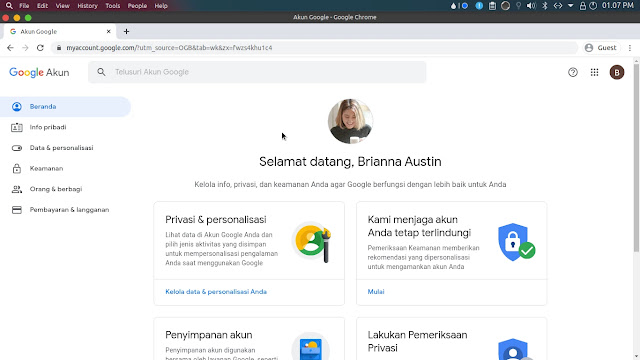Click the Selamat datang, Brianna Austin heading

[x=350, y=162]
